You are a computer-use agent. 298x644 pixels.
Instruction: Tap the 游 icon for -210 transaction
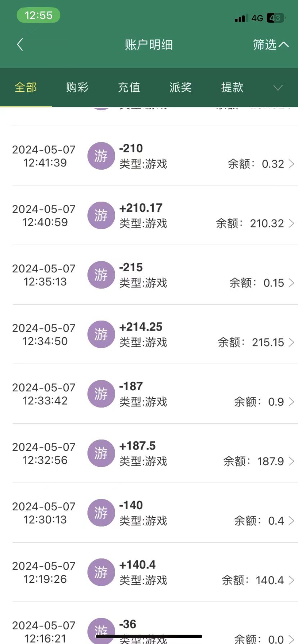[101, 156]
